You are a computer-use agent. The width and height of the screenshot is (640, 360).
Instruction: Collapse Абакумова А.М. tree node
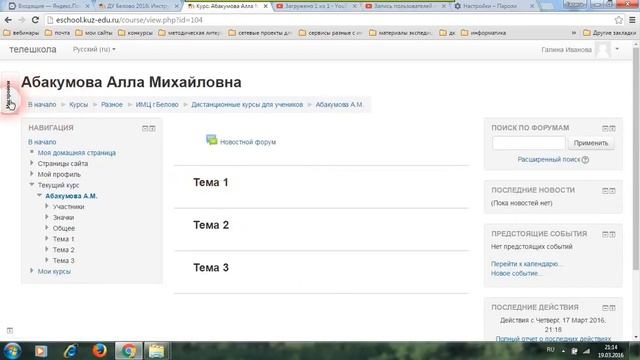pos(39,196)
